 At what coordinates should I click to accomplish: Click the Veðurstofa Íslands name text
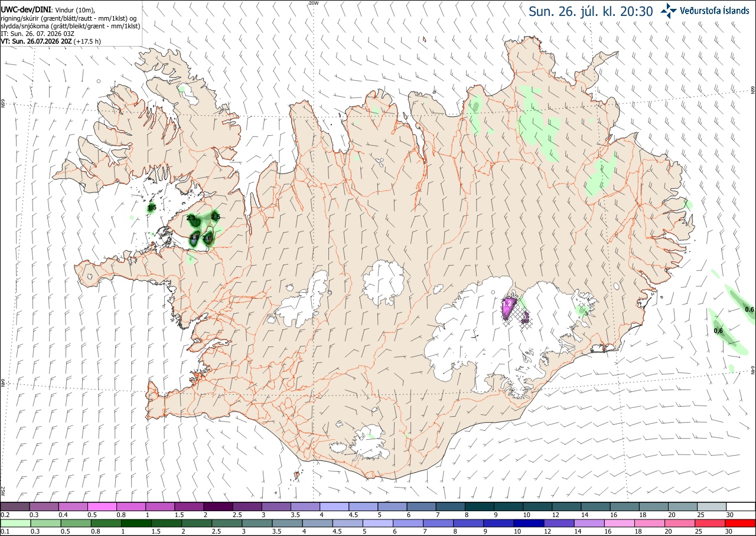[715, 11]
